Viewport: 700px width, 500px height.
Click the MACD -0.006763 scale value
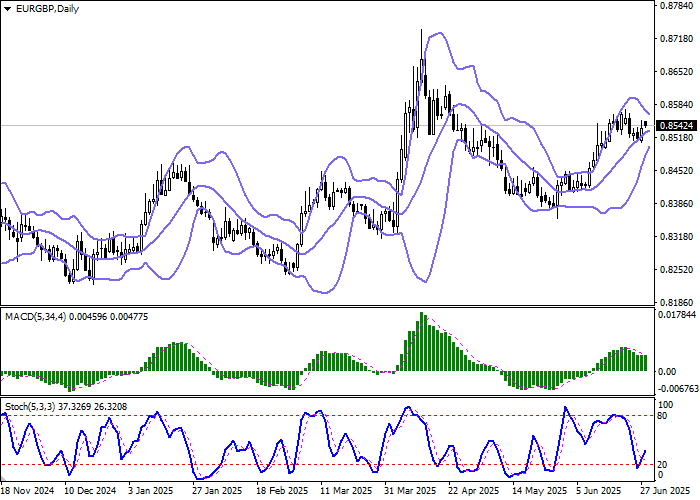click(677, 388)
